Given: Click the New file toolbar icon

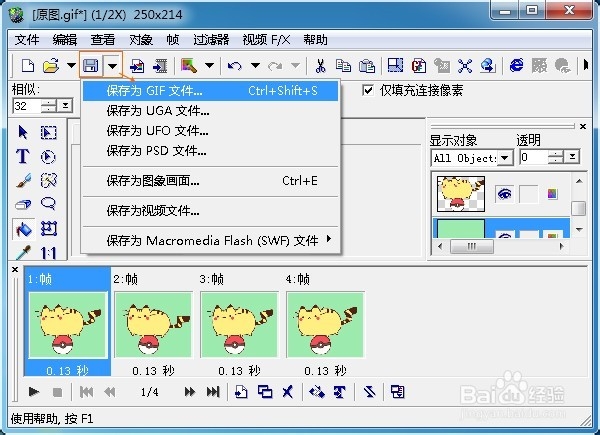Looking at the screenshot, I should 28,66.
